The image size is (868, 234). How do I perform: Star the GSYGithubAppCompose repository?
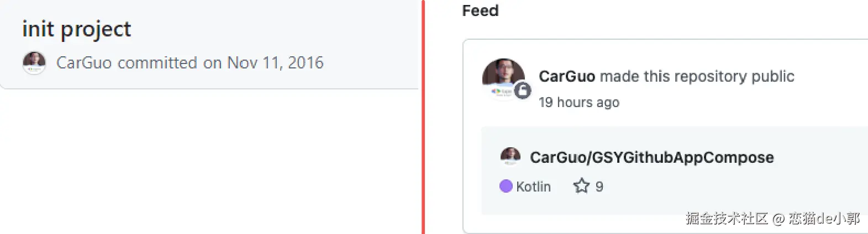click(581, 186)
